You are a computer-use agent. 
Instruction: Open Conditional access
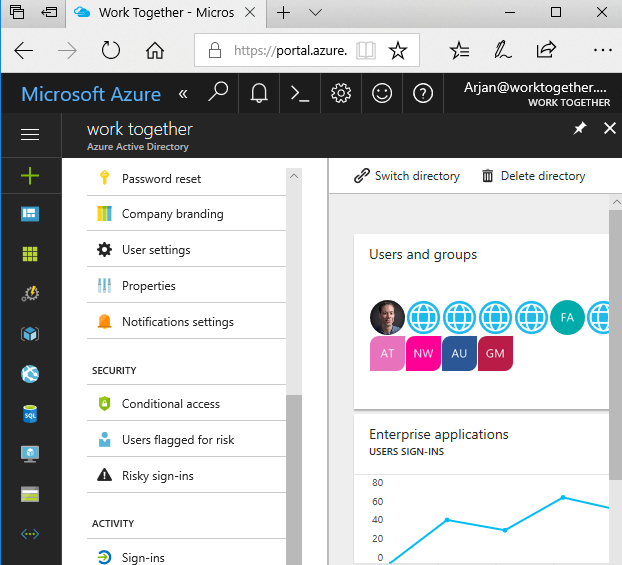[186, 404]
